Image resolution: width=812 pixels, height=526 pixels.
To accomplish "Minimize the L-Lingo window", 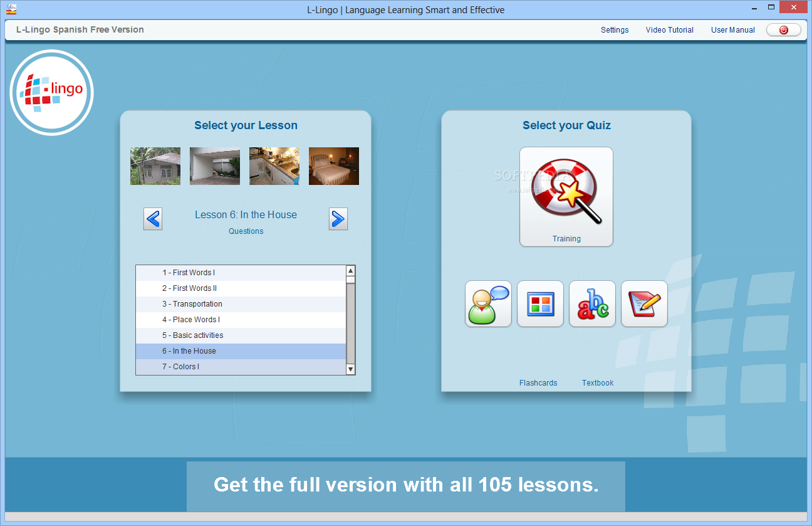I will tap(754, 8).
